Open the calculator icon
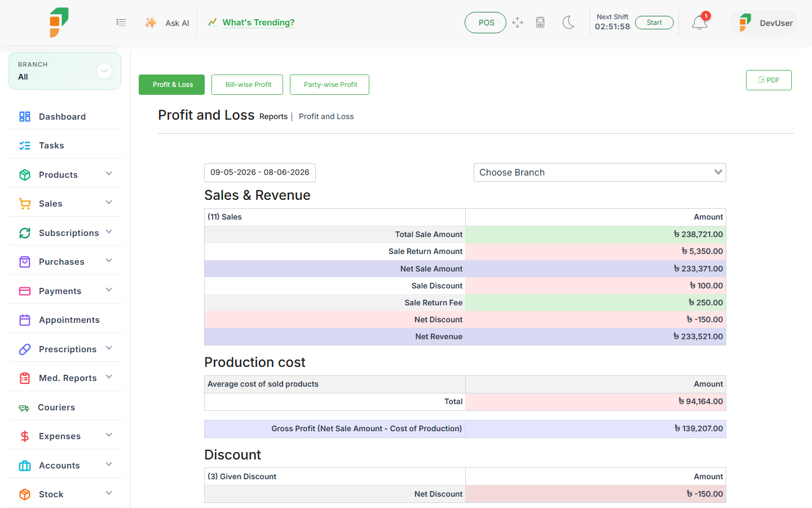The width and height of the screenshot is (812, 508). pos(540,23)
